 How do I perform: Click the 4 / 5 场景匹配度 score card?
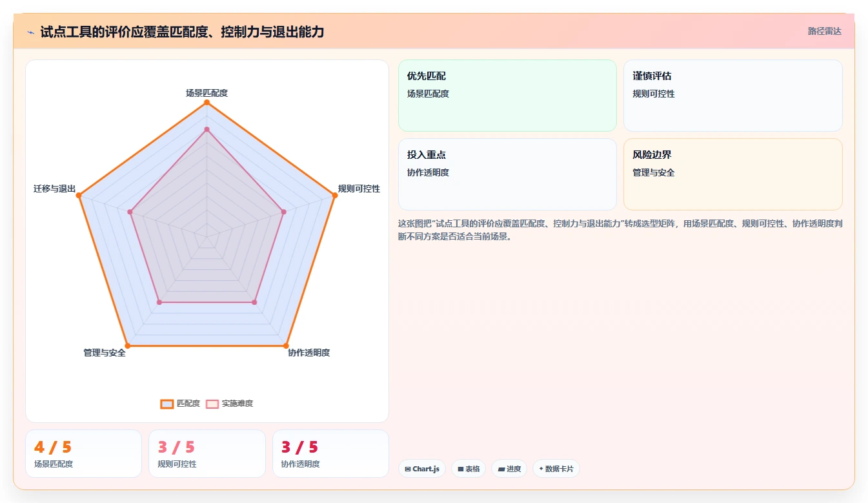point(83,453)
